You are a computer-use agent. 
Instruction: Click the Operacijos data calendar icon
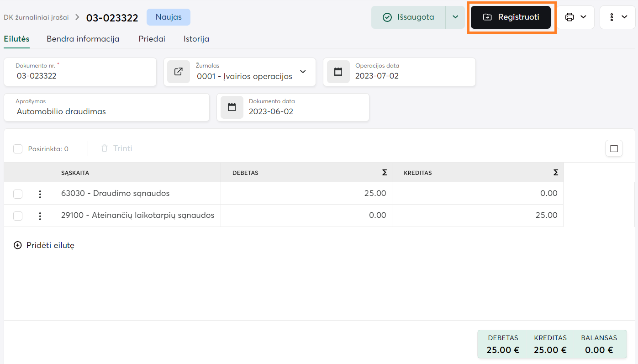(338, 72)
